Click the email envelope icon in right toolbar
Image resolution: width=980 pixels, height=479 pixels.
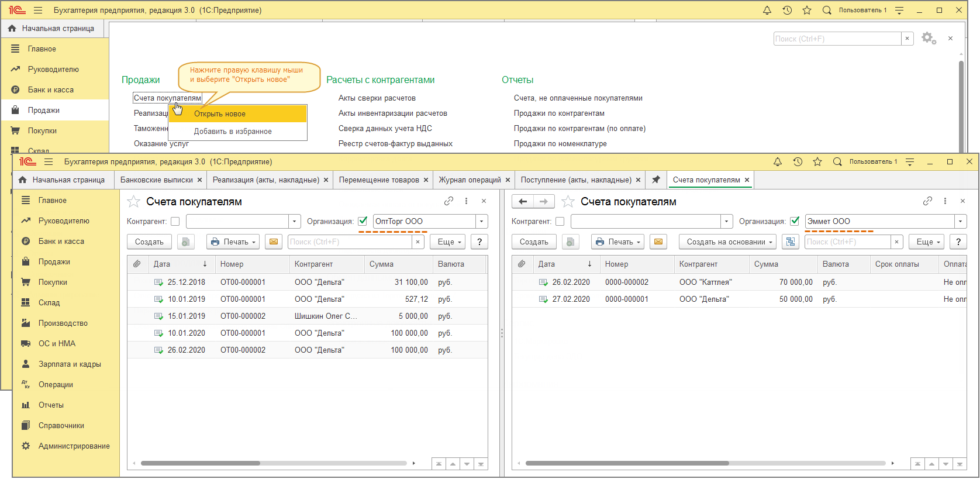[658, 242]
